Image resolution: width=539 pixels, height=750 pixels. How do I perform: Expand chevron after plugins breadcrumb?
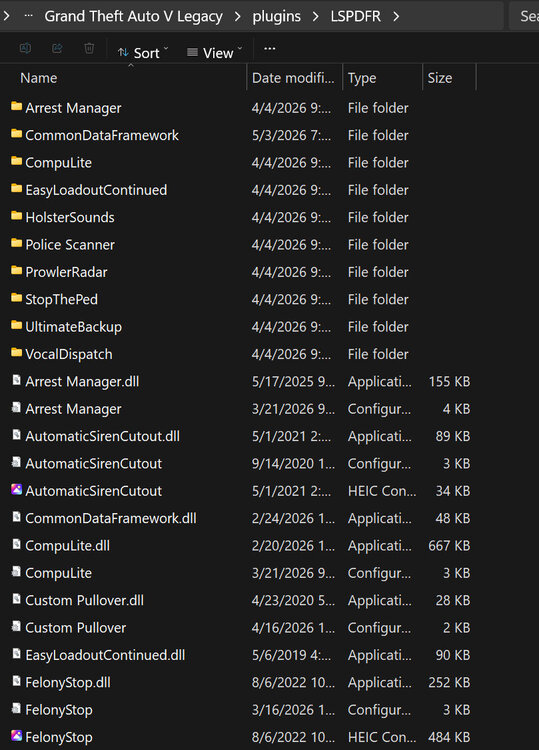[x=315, y=16]
